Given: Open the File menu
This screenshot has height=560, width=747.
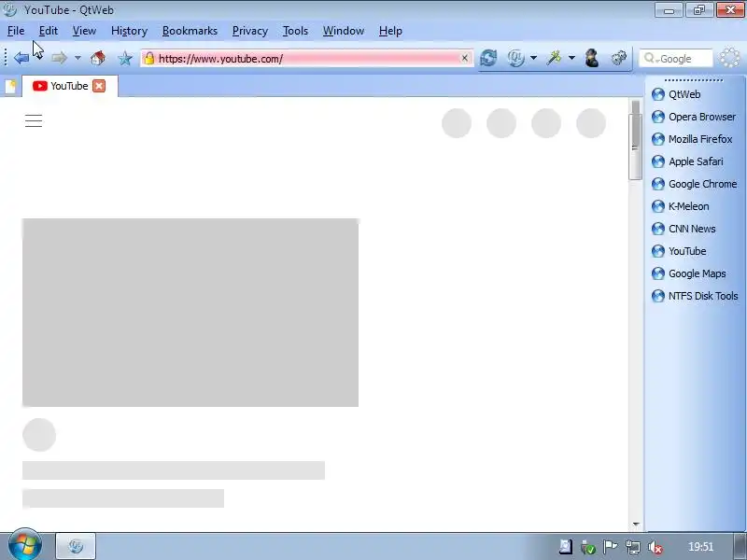Looking at the screenshot, I should coord(16,31).
